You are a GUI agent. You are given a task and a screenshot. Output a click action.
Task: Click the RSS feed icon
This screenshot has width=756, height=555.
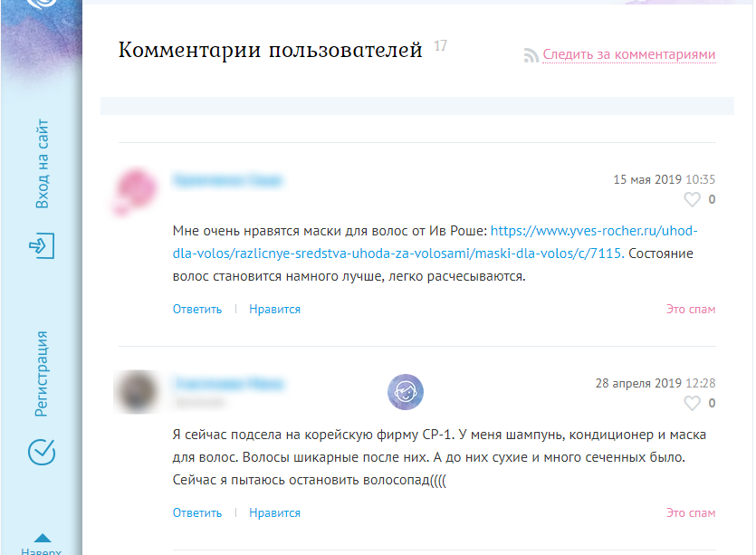(x=531, y=55)
